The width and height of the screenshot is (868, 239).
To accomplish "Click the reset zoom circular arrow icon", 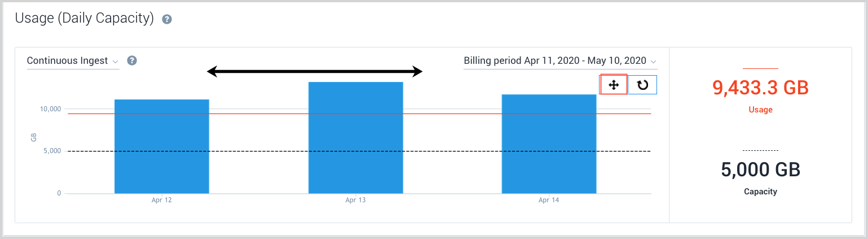I will 642,85.
